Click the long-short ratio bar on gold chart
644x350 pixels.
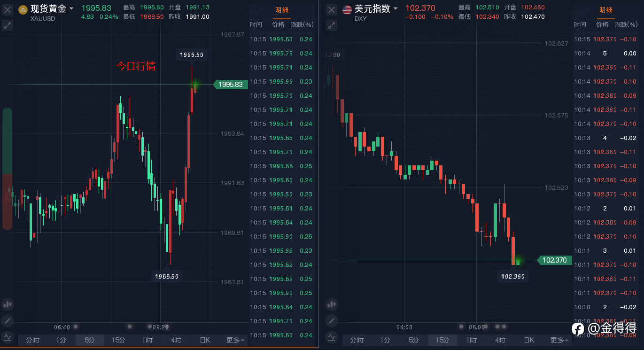[7, 169]
